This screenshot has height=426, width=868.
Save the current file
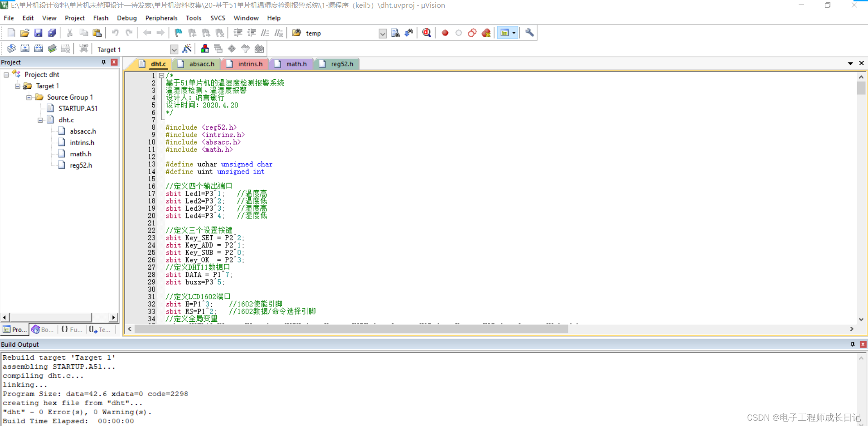(39, 33)
